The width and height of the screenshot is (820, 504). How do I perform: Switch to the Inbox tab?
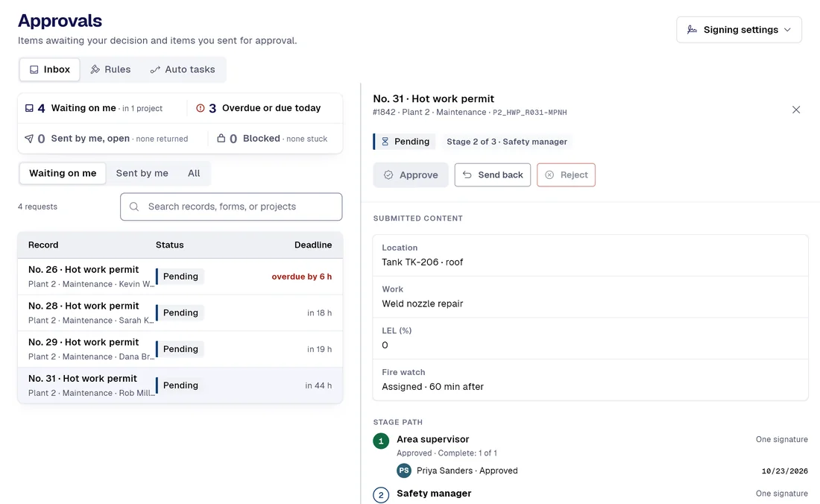(x=50, y=69)
